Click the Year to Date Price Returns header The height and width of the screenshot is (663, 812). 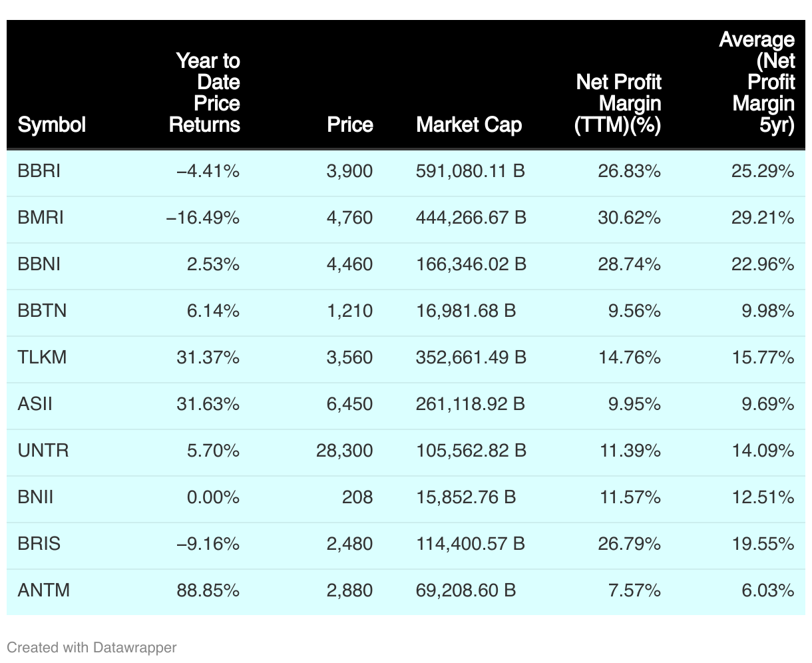click(205, 93)
